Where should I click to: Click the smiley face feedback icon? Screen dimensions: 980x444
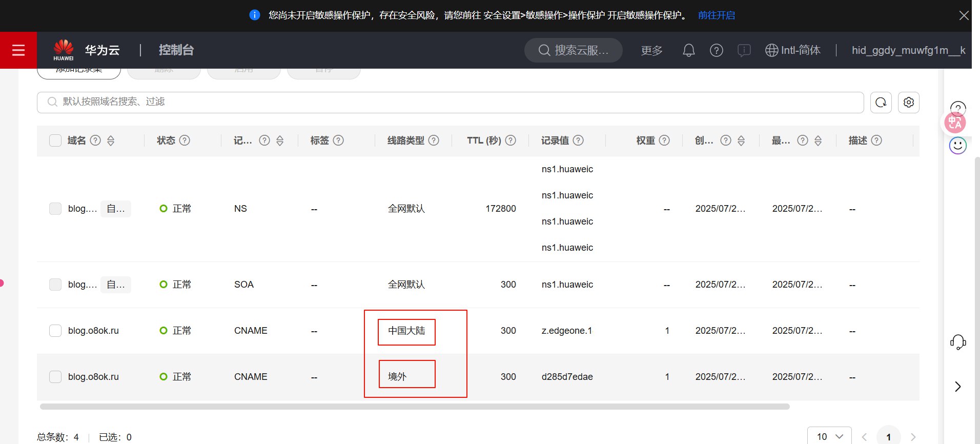(x=957, y=146)
